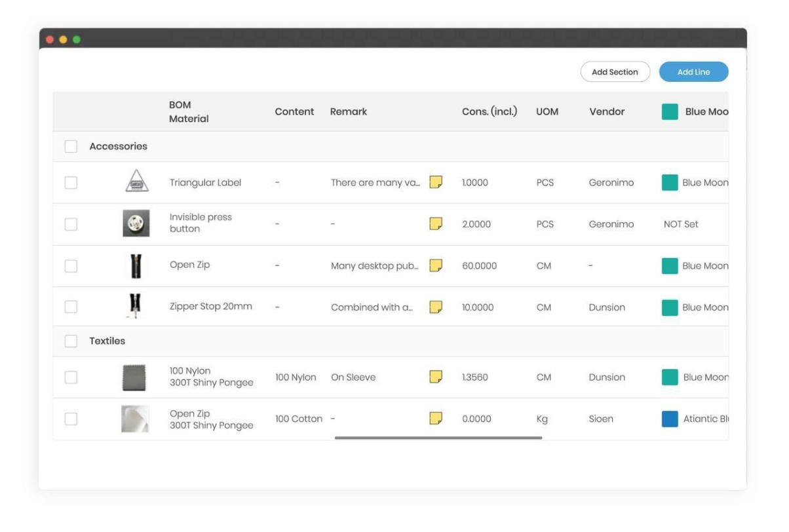789x532 pixels.
Task: Click the Atlantic Blue color swatch
Action: (670, 419)
